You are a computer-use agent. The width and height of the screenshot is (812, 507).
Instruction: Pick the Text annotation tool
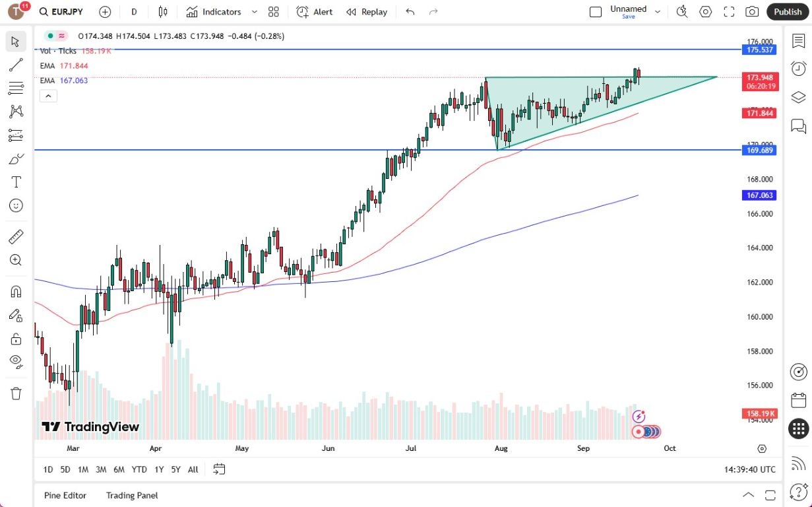click(x=16, y=182)
